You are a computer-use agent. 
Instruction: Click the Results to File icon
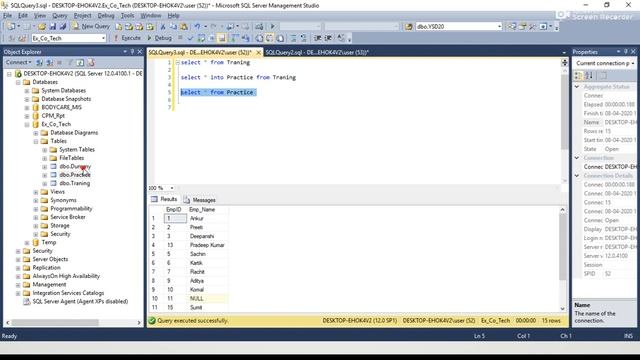(x=280, y=38)
